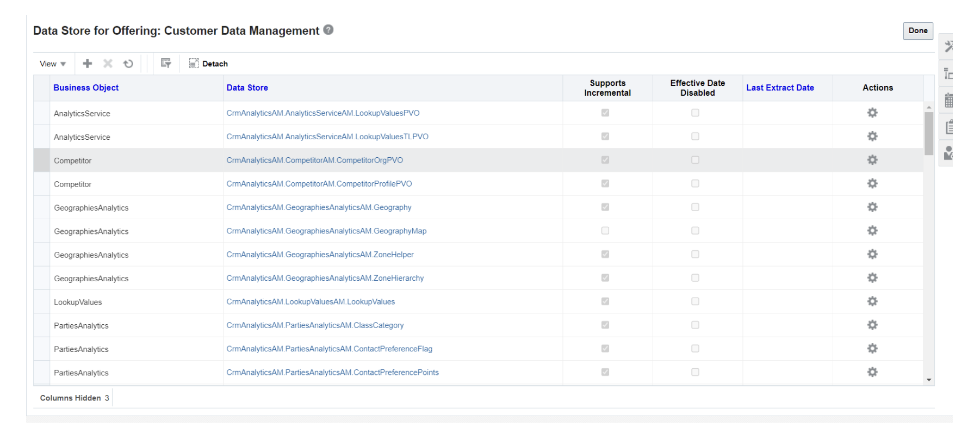Open actions gear for ZoneHierarchy row

click(872, 277)
